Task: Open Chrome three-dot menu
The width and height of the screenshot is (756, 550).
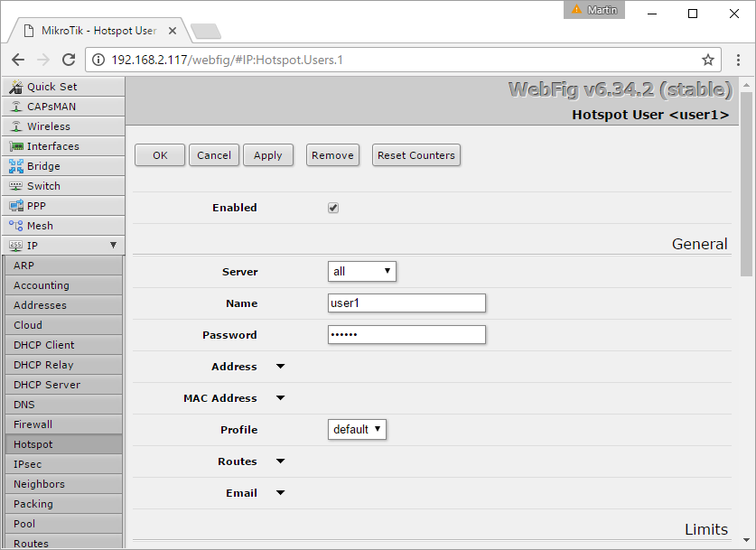Action: [x=738, y=60]
